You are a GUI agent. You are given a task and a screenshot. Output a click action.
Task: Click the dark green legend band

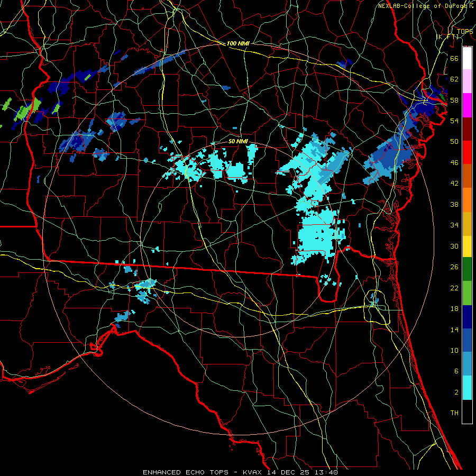(x=467, y=269)
